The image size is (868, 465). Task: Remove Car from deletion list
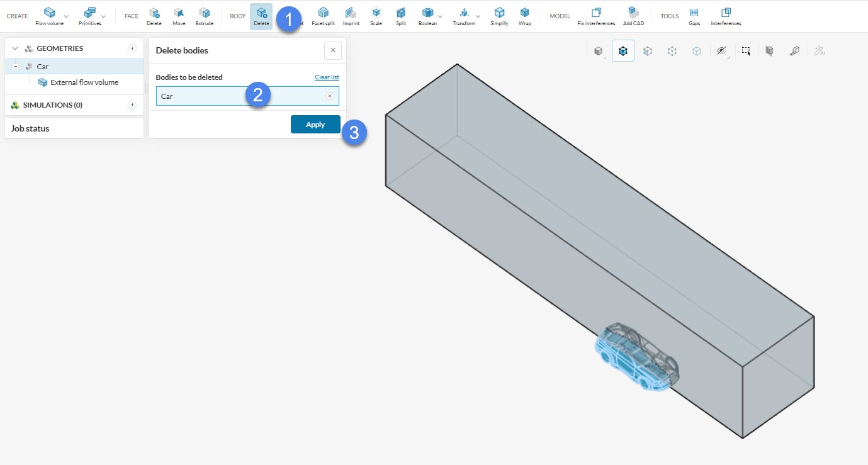click(329, 96)
